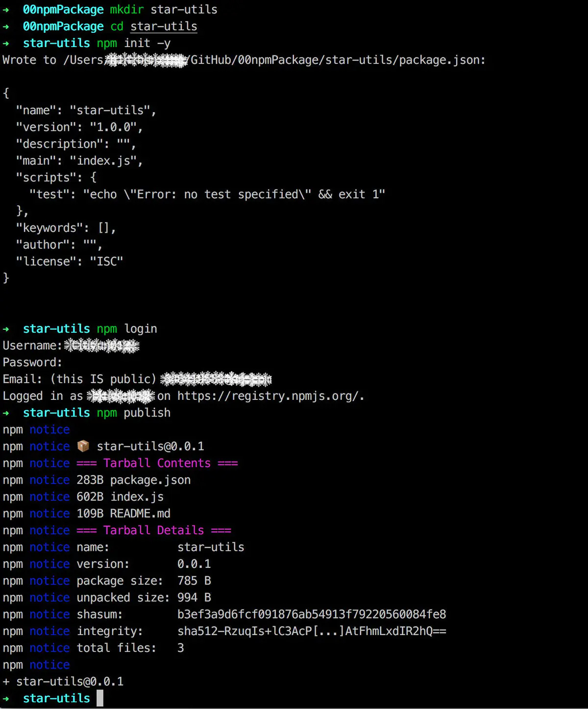This screenshot has width=588, height=709.
Task: Click the "+ star-utils@0.0.1" published line
Action: point(63,682)
